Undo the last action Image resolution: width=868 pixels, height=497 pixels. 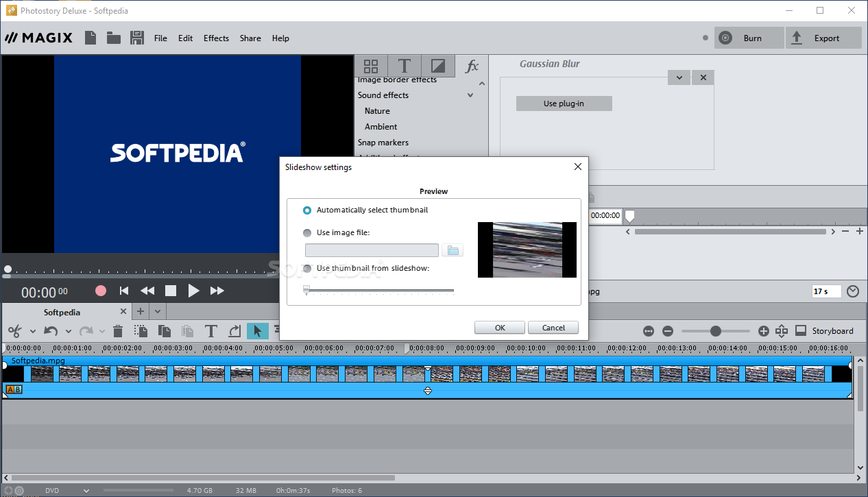coord(51,331)
